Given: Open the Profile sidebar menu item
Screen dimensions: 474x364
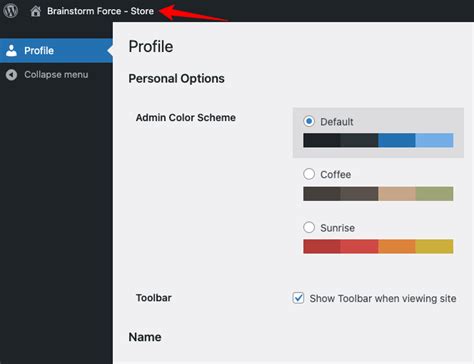Looking at the screenshot, I should tap(56, 51).
